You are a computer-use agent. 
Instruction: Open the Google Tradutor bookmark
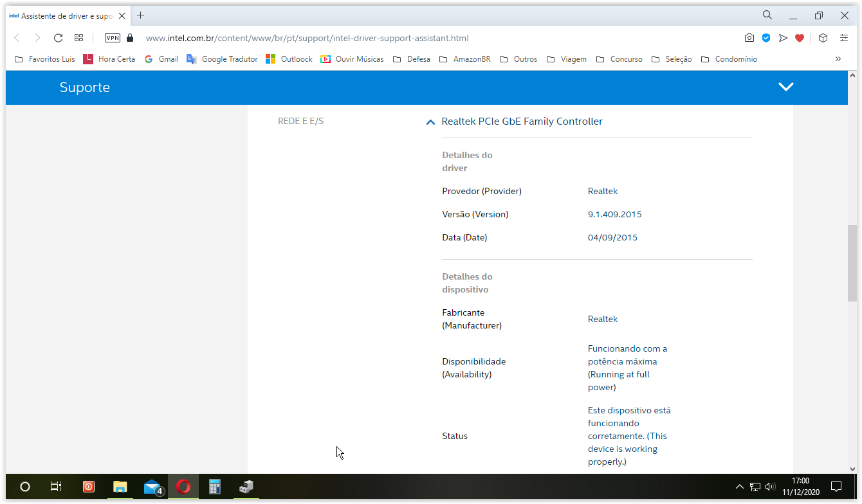(222, 59)
